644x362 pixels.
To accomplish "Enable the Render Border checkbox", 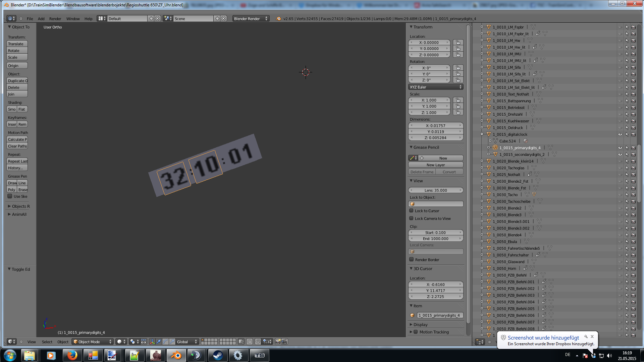I will 411,259.
